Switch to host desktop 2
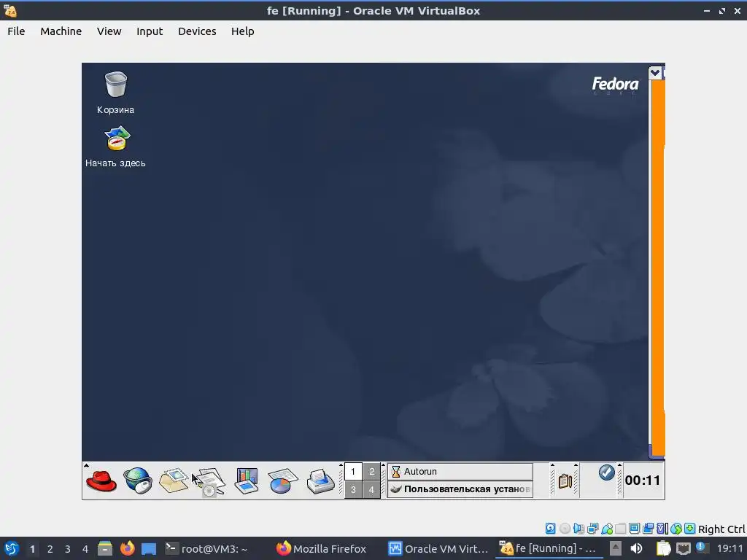747x560 pixels. click(50, 548)
